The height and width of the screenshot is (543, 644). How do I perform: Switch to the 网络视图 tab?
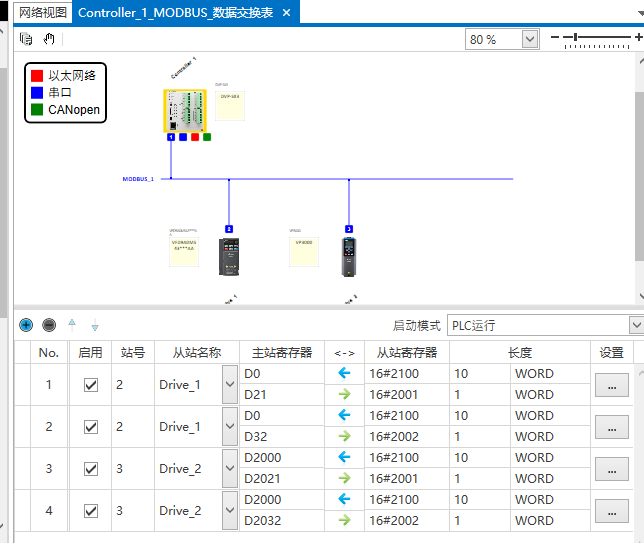[x=43, y=13]
